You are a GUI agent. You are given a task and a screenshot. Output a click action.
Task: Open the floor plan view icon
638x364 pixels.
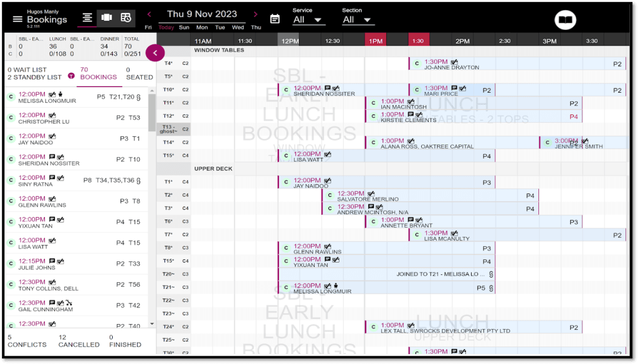tap(107, 18)
